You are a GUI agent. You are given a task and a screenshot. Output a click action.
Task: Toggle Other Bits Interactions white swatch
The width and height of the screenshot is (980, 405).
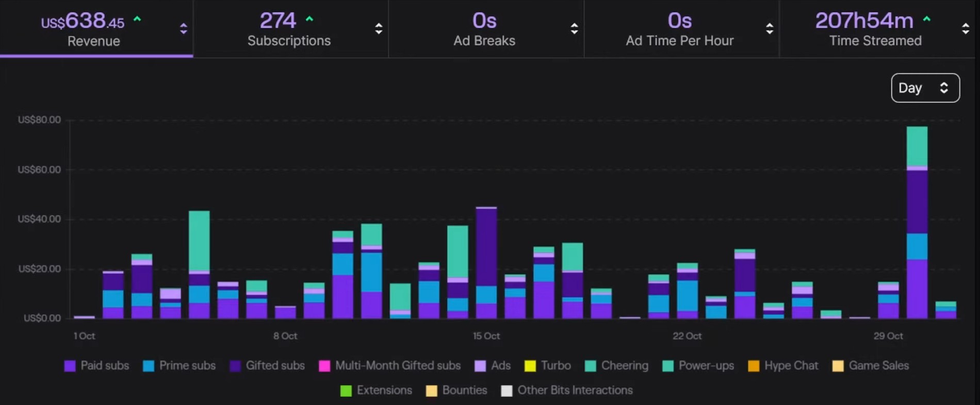(507, 391)
